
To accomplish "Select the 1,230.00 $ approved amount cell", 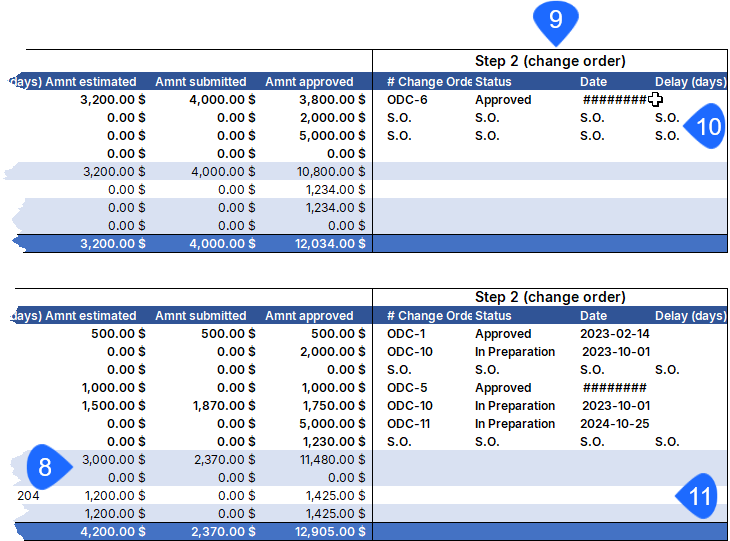I will coord(334,442).
